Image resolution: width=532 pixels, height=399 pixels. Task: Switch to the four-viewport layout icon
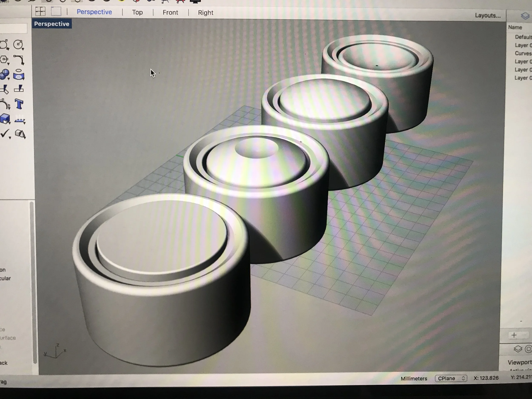tap(40, 11)
